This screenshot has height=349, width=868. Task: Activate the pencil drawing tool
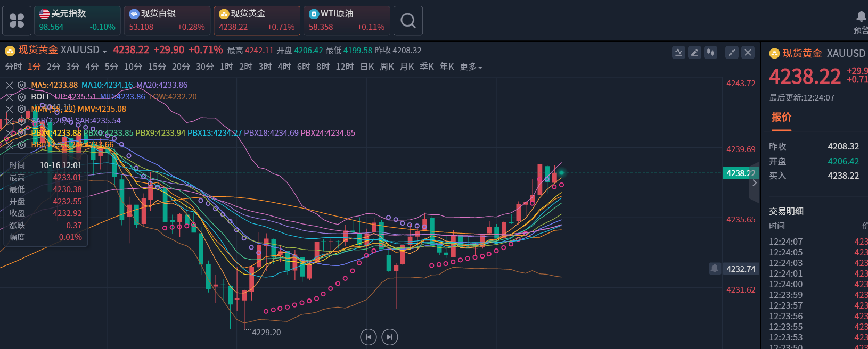point(694,52)
